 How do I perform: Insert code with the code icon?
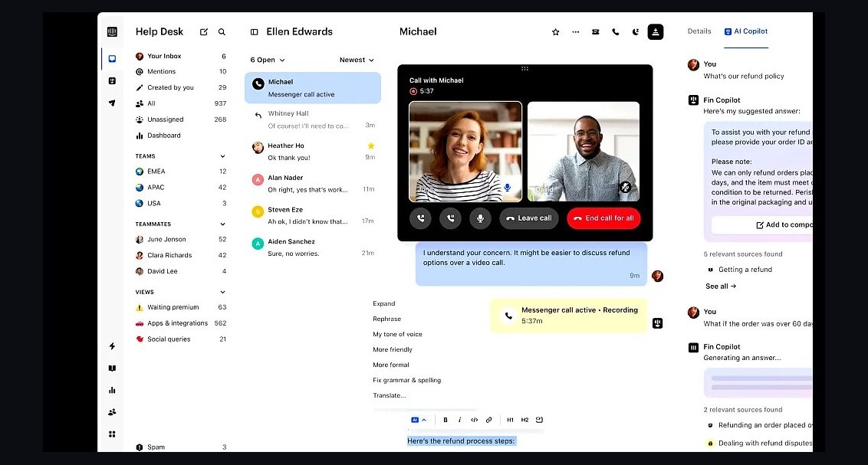tap(475, 420)
